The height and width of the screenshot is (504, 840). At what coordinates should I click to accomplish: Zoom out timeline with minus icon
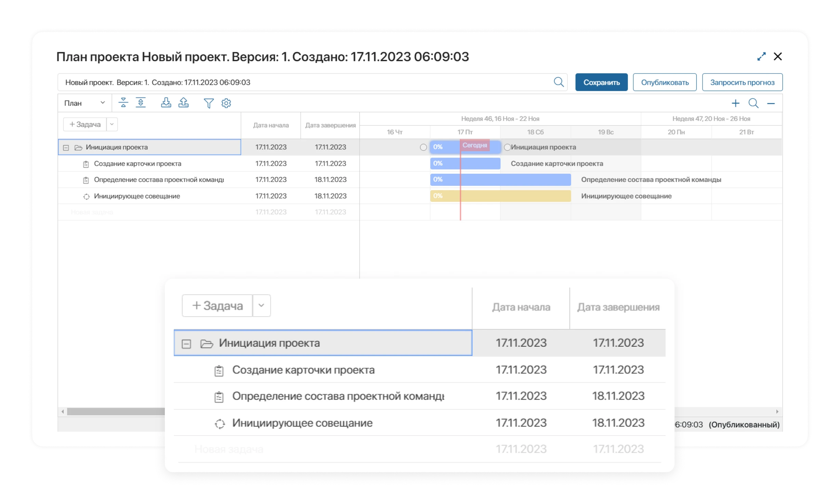point(771,103)
